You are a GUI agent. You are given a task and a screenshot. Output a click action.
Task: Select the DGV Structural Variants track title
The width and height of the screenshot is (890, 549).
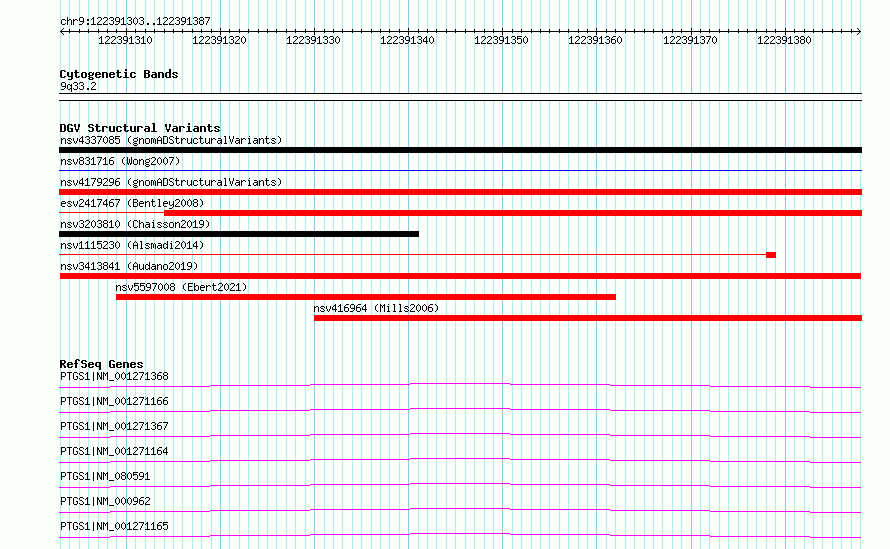pos(140,128)
